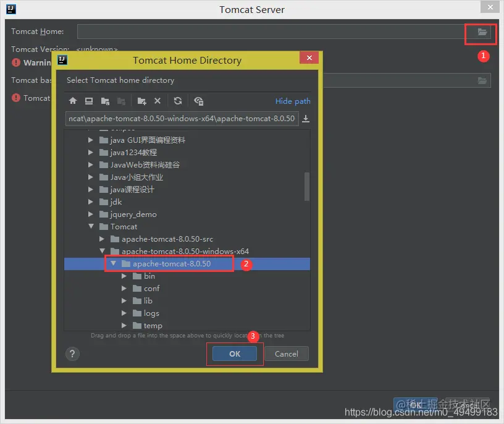
Task: Click the Hide path link
Action: [x=293, y=101]
